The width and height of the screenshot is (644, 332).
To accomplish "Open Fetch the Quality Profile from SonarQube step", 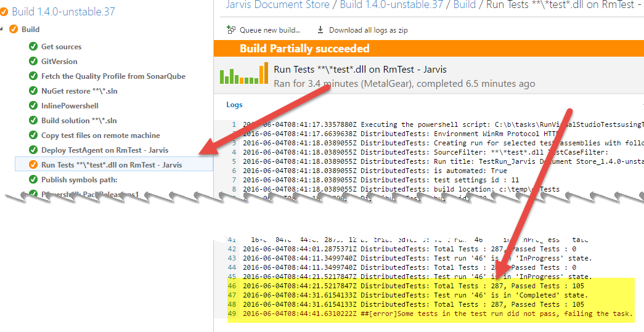I will pyautogui.click(x=113, y=76).
